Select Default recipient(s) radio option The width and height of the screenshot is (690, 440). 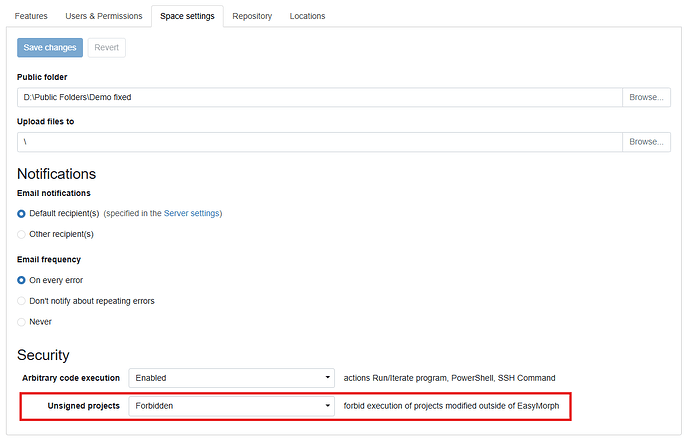22,214
